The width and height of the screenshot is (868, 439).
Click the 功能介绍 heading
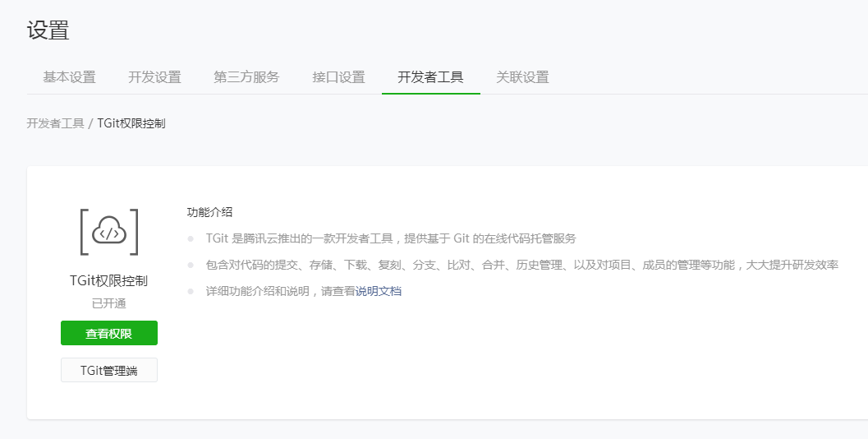click(x=209, y=212)
